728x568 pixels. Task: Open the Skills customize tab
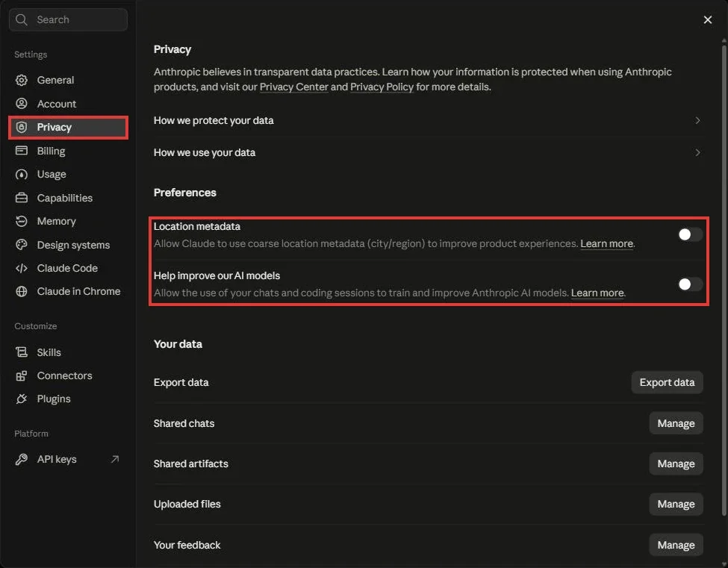[x=68, y=352]
